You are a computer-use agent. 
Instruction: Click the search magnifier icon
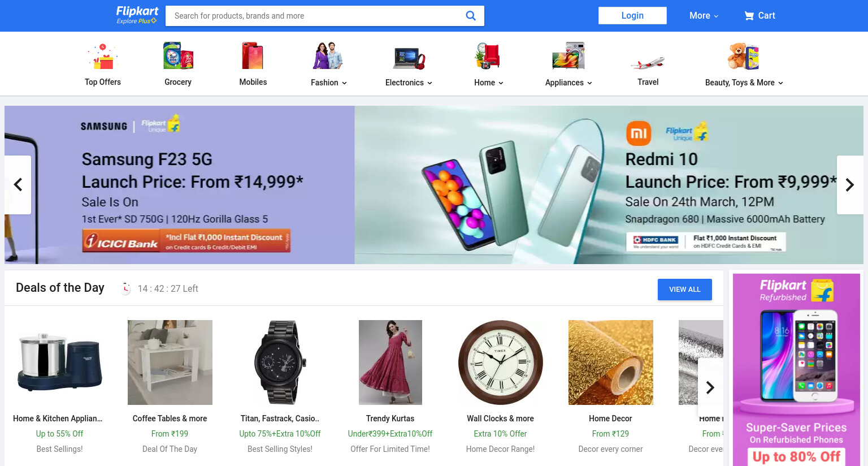click(470, 16)
